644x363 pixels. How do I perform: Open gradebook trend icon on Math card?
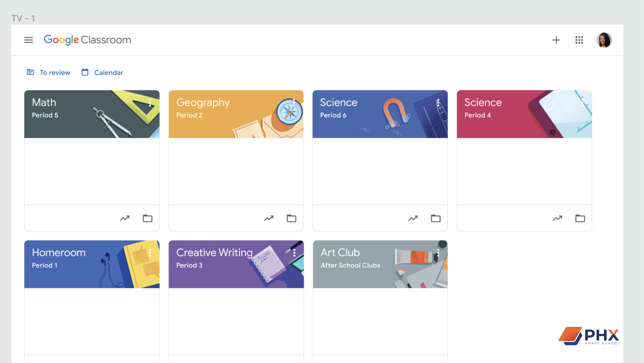(125, 218)
